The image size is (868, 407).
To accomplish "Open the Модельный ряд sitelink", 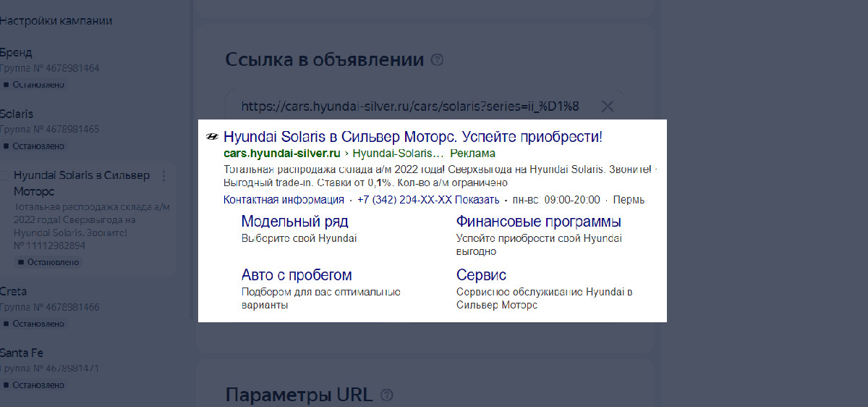I will pyautogui.click(x=294, y=222).
